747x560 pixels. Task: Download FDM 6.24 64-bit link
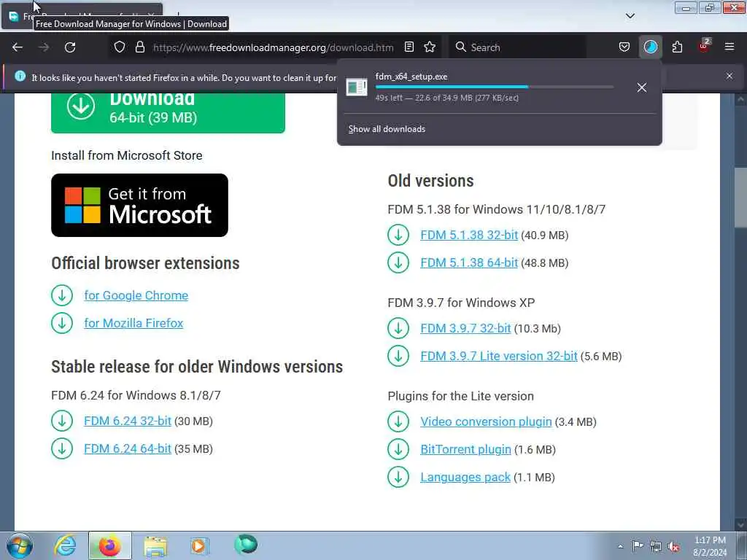click(128, 448)
